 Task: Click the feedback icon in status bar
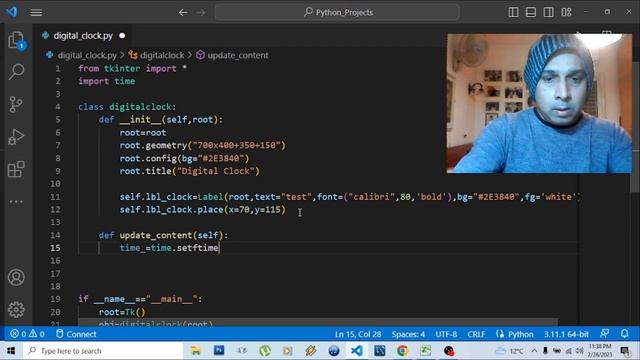(x=605, y=333)
